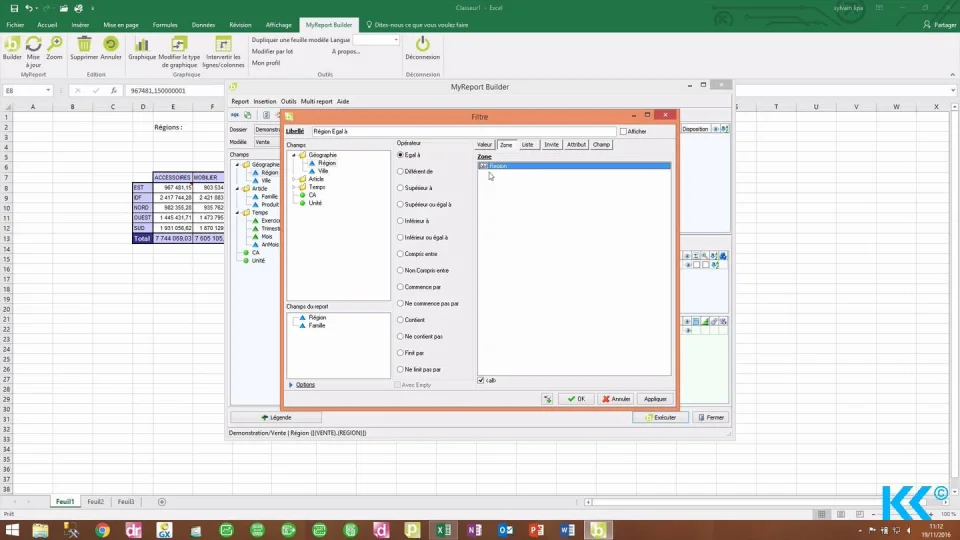Open Quick Access Toolbar customize dropdown
Image resolution: width=960 pixels, height=540 pixels.
pyautogui.click(x=92, y=9)
